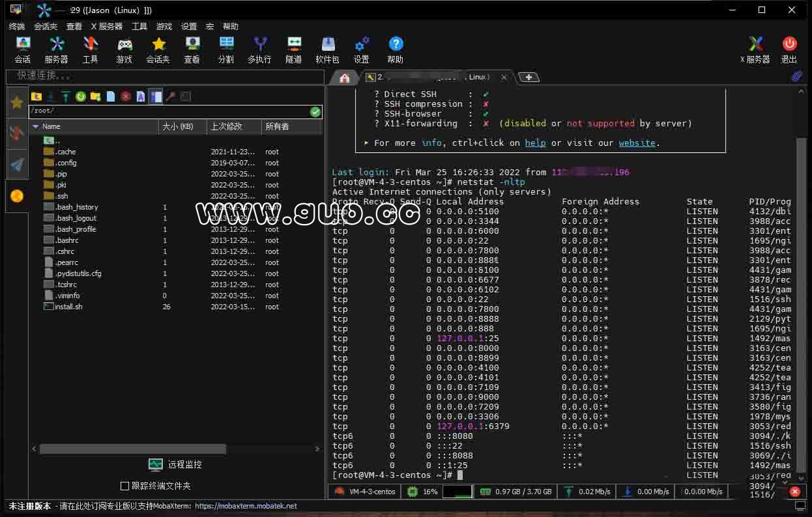The height and width of the screenshot is (517, 812).
Task: Open the 查看 view toolbar icon
Action: 192,49
